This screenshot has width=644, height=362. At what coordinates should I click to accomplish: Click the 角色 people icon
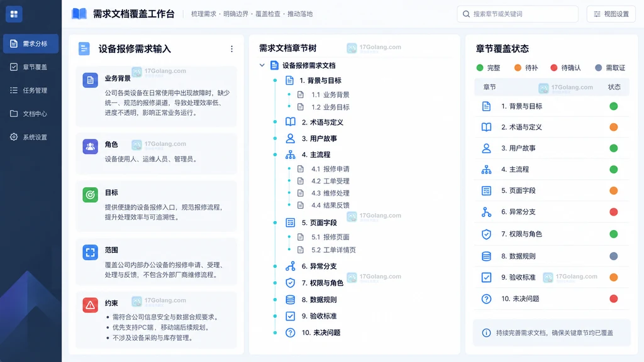coord(91,146)
